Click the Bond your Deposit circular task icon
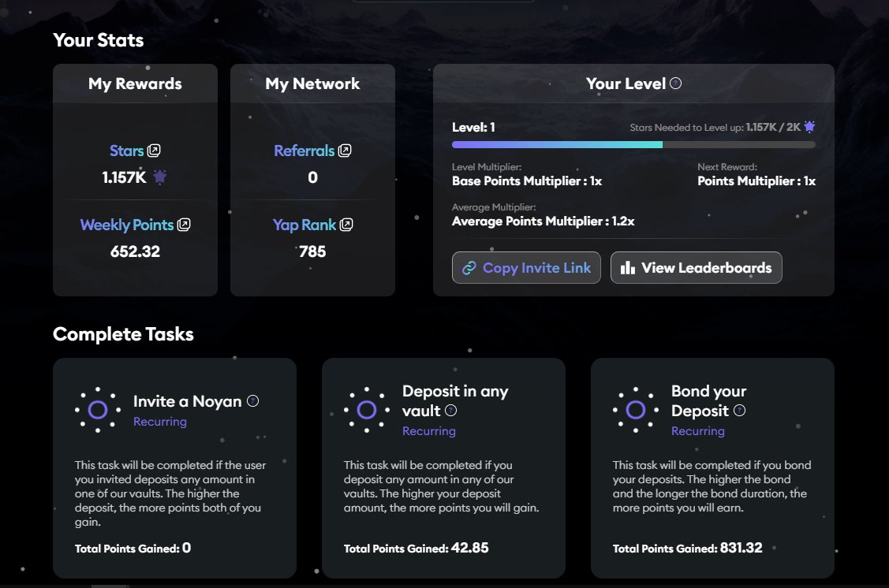The height and width of the screenshot is (588, 889). click(x=636, y=410)
